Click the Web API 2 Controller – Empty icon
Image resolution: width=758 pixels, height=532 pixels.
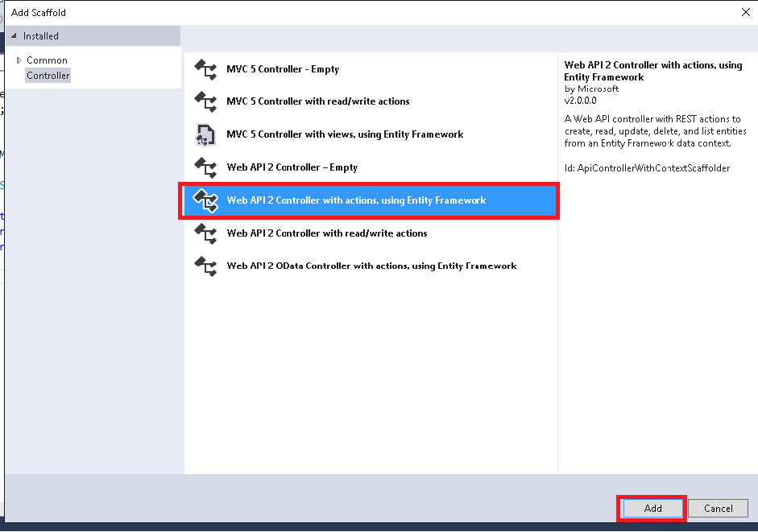pyautogui.click(x=205, y=167)
